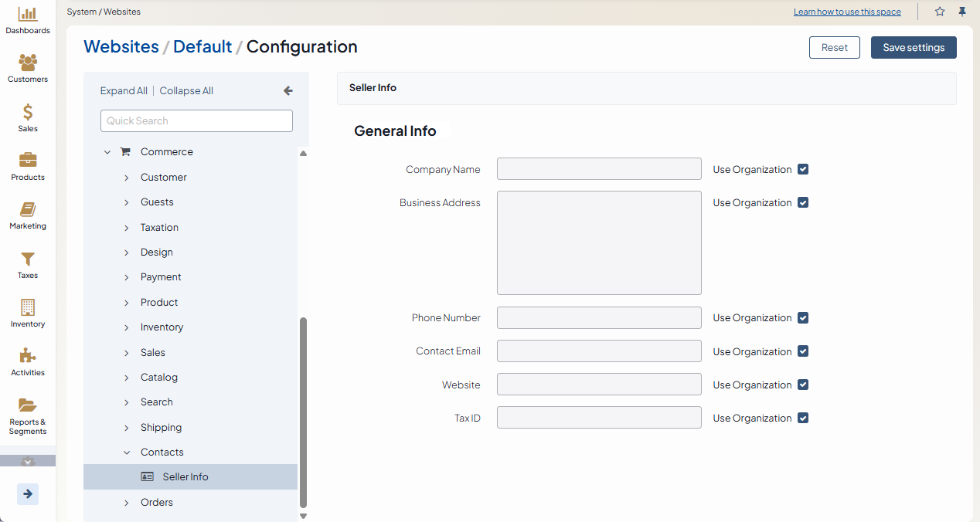Uncheck Use Organization for Phone Number

803,317
